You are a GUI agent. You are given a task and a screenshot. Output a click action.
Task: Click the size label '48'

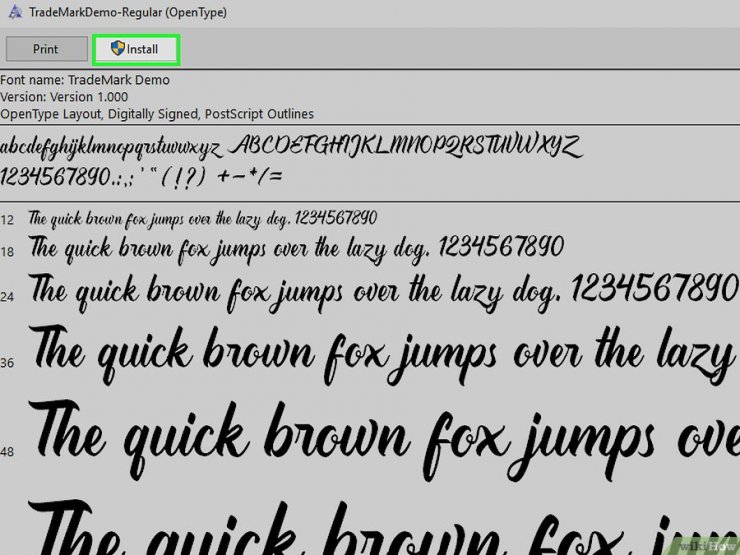tap(7, 452)
